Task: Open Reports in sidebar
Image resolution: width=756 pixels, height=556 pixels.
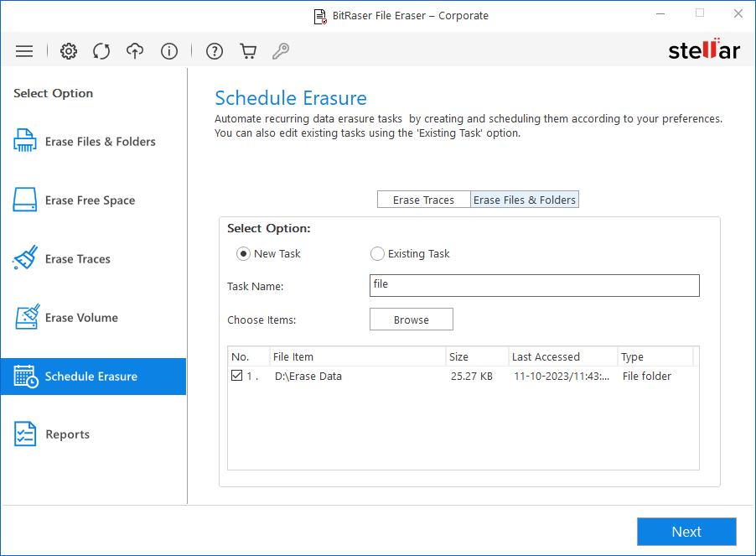Action: (x=94, y=434)
